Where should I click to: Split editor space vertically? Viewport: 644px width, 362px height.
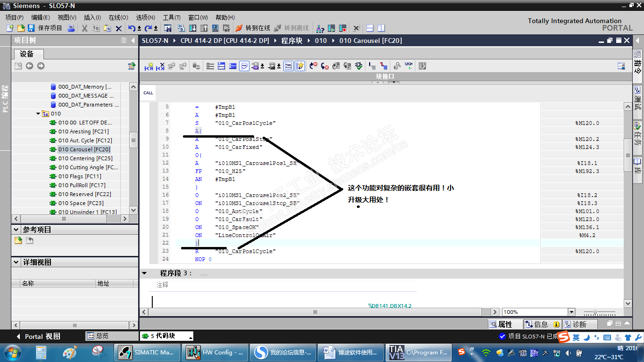coord(381,28)
